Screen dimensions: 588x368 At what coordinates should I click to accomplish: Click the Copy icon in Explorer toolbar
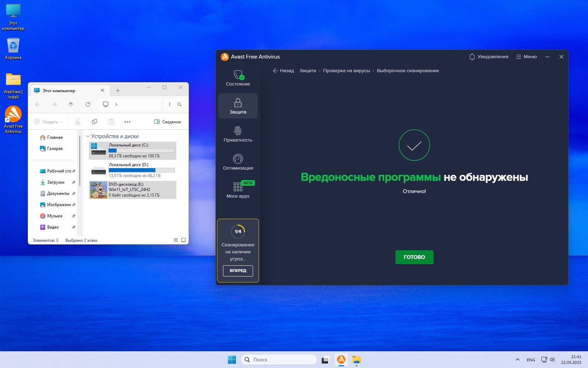pyautogui.click(x=94, y=122)
